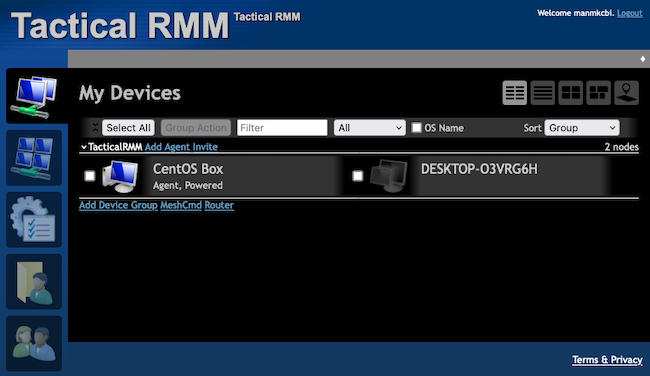650x376 pixels.
Task: Open My Files folder sidebar icon
Action: (x=34, y=282)
